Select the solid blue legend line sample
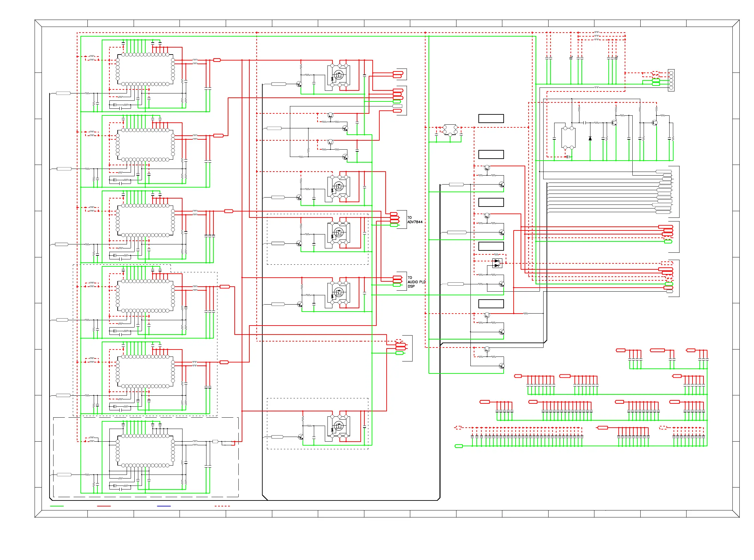 click(164, 506)
